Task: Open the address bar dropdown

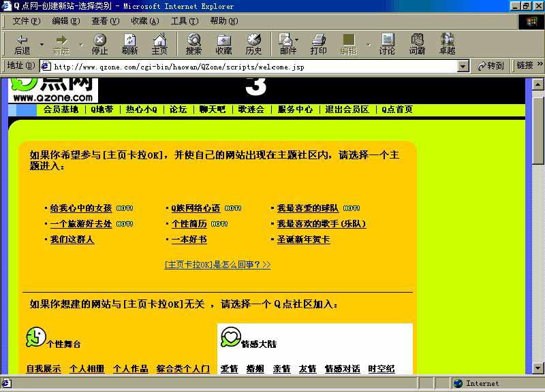Action: click(463, 66)
